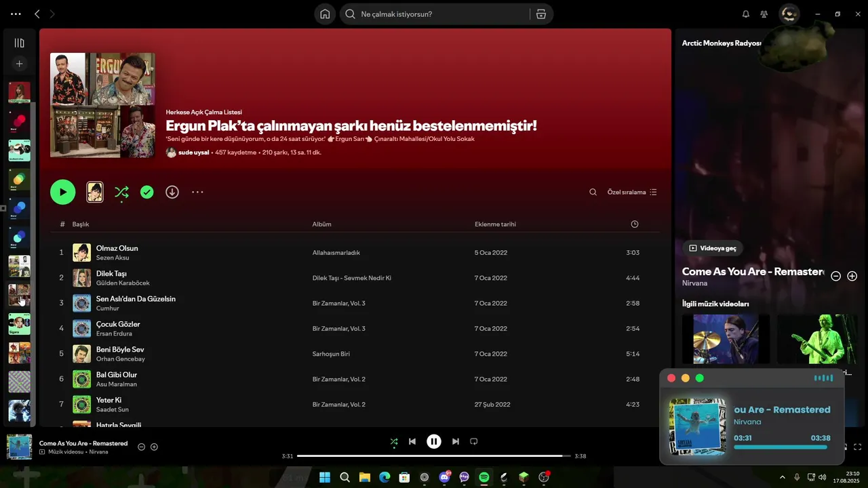Click the now playing Nevermind cover at bottom left

[19, 447]
